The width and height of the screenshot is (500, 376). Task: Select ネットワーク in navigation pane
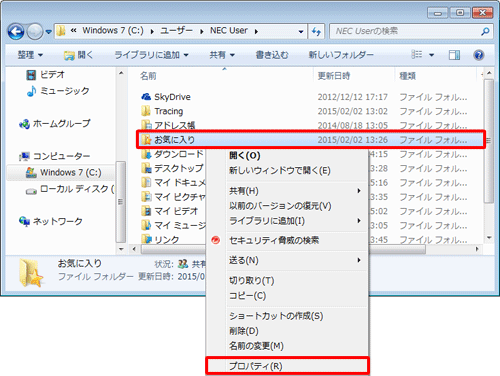coord(51,221)
